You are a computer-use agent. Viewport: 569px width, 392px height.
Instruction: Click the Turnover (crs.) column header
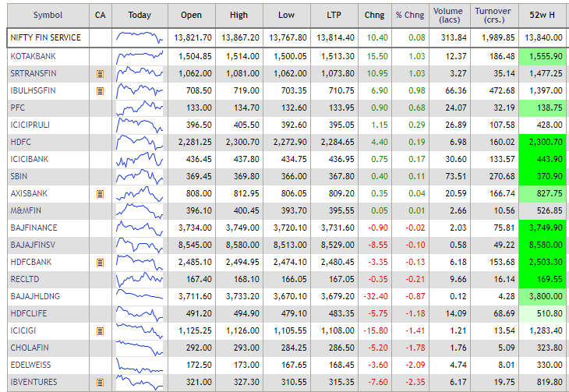[x=493, y=15]
